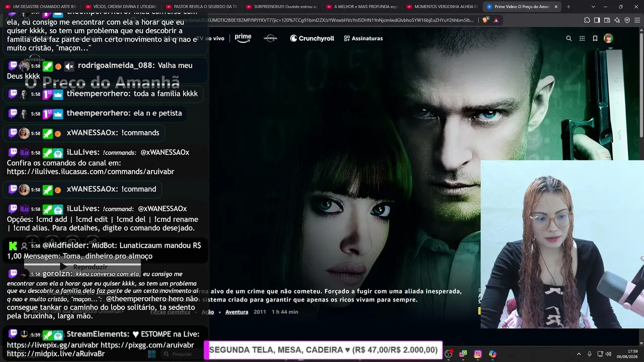This screenshot has width=644, height=362.
Task: Open the tab search dropdown arrow
Action: pyautogui.click(x=593, y=7)
